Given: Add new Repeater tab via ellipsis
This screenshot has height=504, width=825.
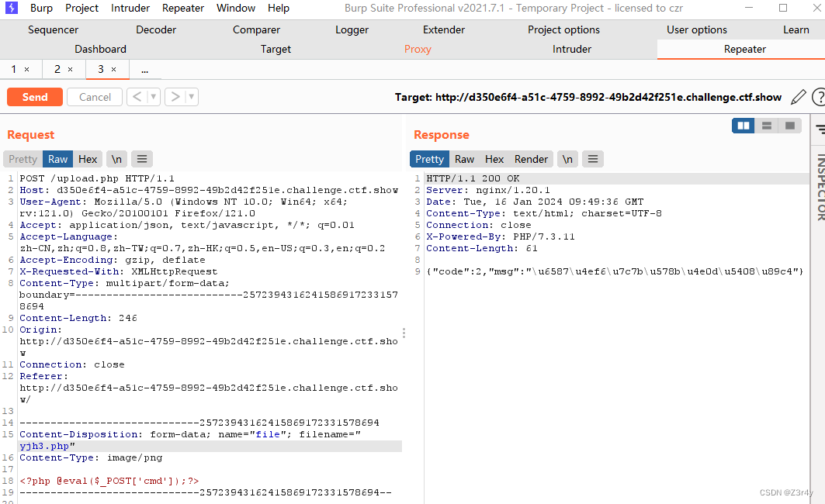Looking at the screenshot, I should (144, 69).
